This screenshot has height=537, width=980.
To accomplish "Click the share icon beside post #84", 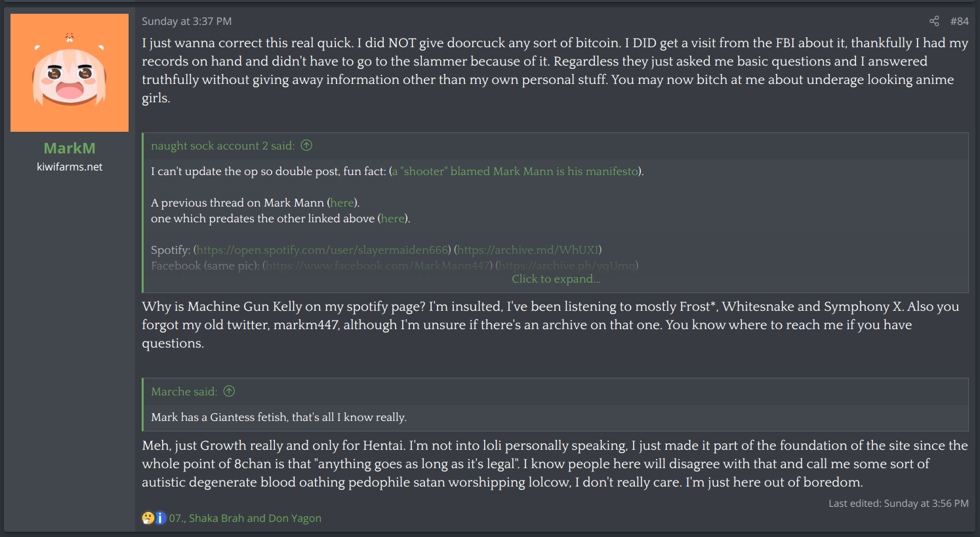I will (x=934, y=21).
